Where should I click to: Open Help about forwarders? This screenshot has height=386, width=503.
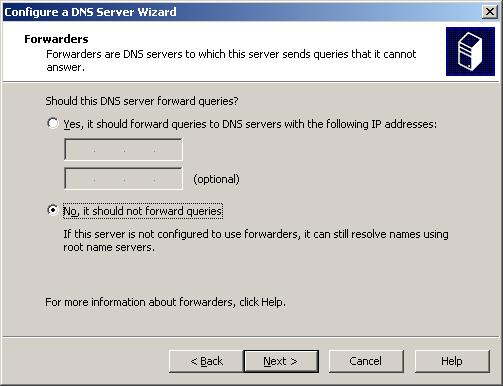click(x=452, y=361)
